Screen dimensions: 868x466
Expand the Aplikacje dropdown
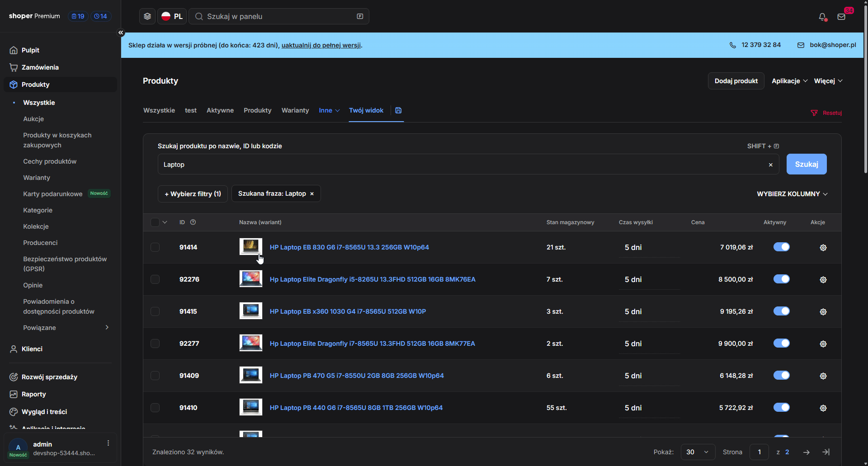[789, 81]
